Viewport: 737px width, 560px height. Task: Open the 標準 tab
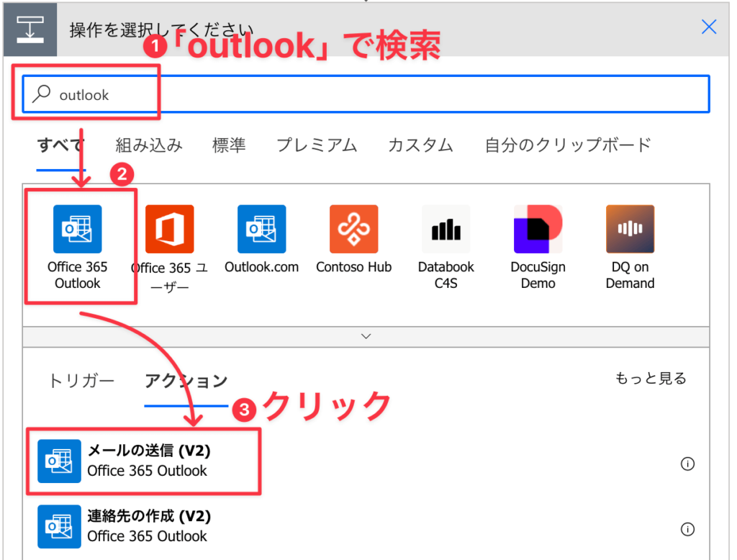[229, 145]
